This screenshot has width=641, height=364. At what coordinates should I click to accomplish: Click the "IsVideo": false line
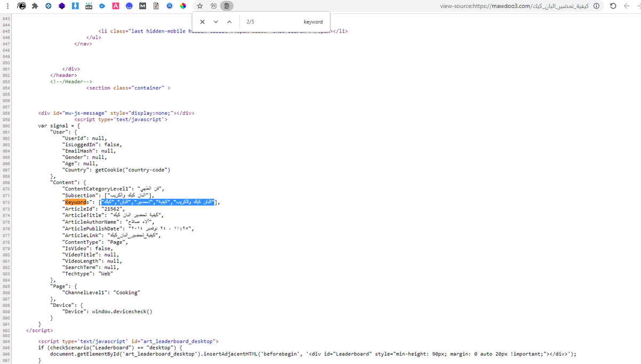[88, 249]
